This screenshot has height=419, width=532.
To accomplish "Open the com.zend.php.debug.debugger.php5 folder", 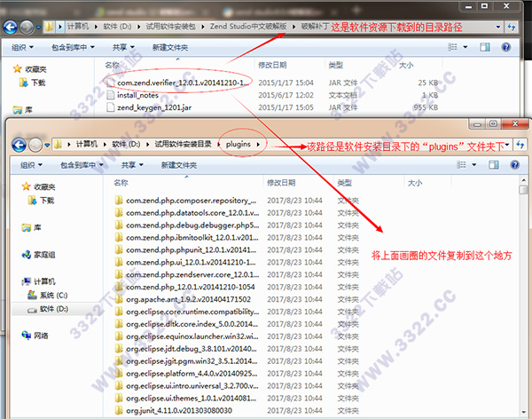I will (x=187, y=225).
